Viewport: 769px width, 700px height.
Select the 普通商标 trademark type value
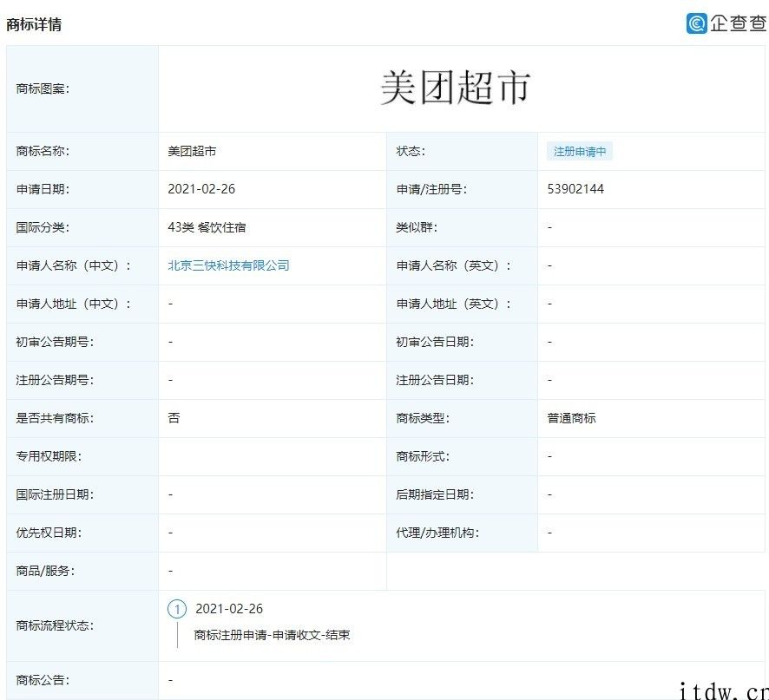coord(571,418)
